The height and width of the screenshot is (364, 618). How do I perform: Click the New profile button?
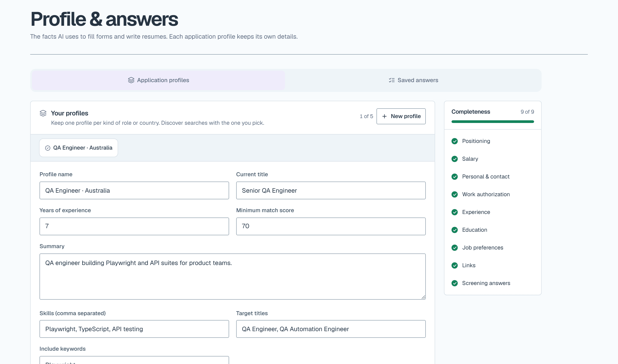click(401, 116)
